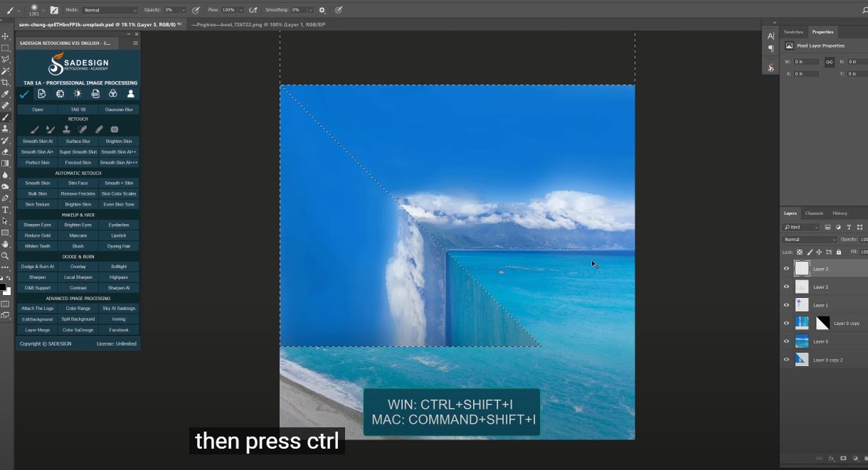
Task: Switch to the History tab
Action: coord(840,213)
